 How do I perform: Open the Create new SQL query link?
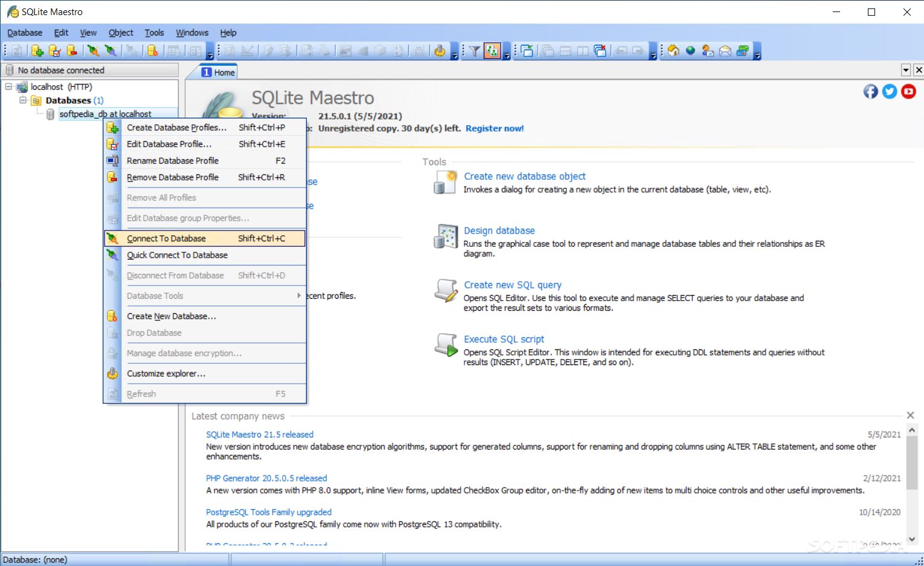[x=513, y=285]
